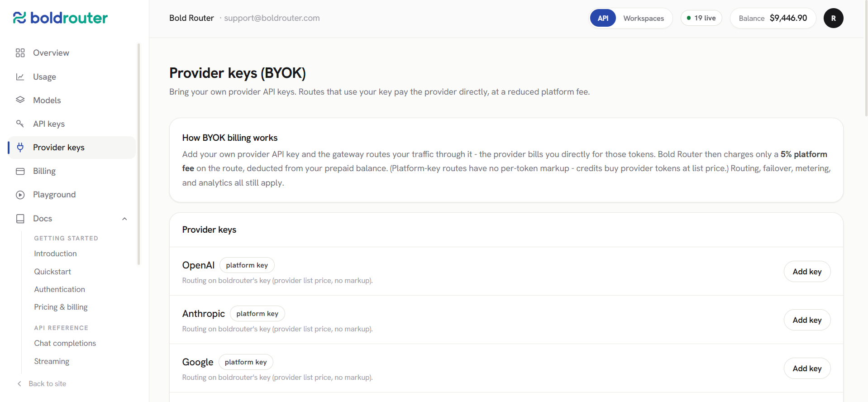Click the Overview grid icon
Image resolution: width=868 pixels, height=402 pixels.
click(x=20, y=53)
